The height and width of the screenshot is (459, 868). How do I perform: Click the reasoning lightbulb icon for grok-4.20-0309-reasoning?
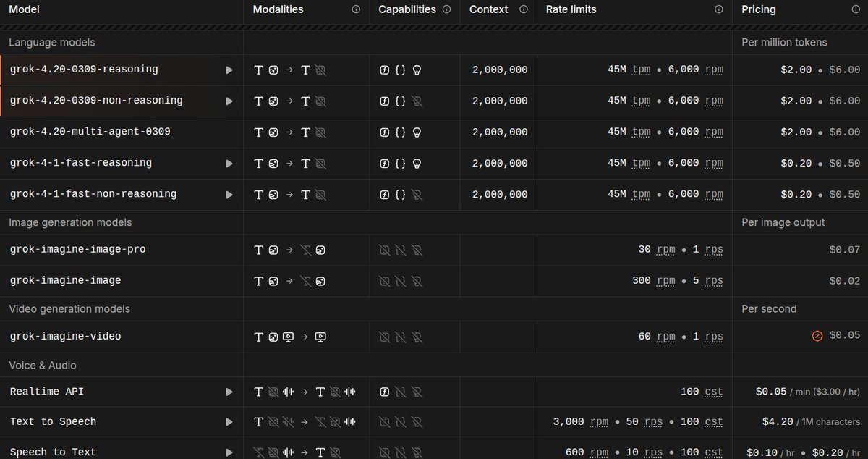(417, 70)
